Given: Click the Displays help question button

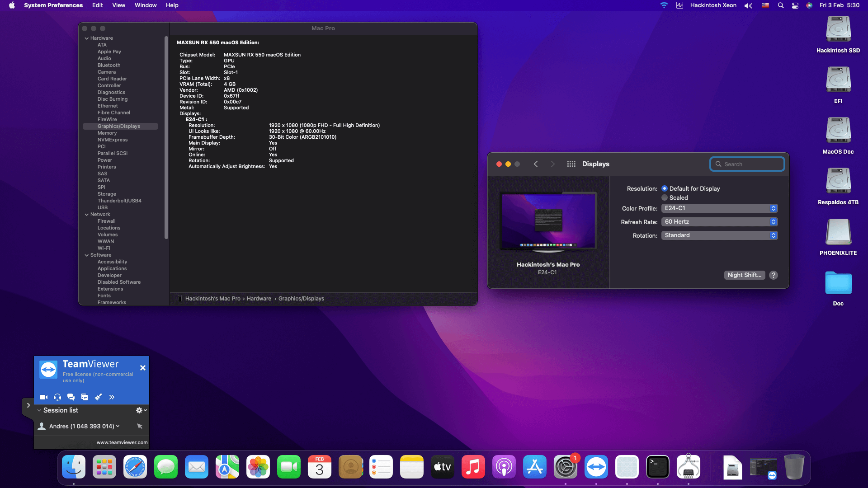Looking at the screenshot, I should click(x=774, y=275).
